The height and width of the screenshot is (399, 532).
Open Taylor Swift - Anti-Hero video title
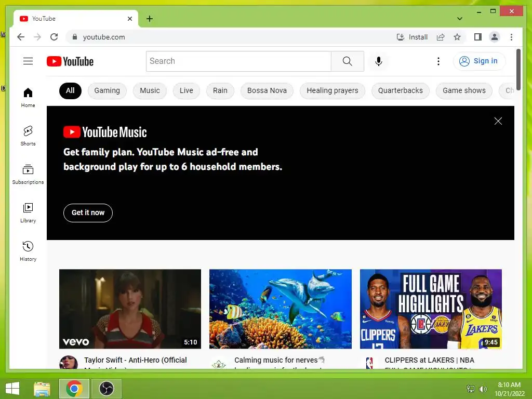coord(136,362)
